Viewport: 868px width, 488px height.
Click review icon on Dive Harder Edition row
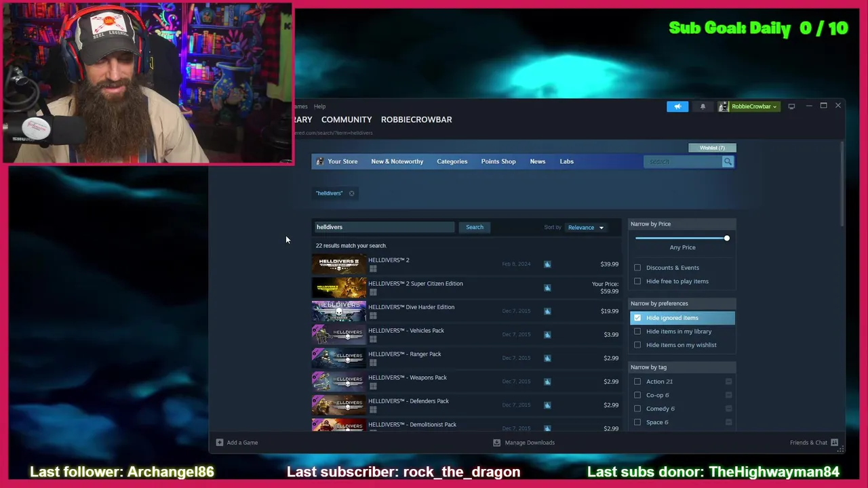point(547,311)
